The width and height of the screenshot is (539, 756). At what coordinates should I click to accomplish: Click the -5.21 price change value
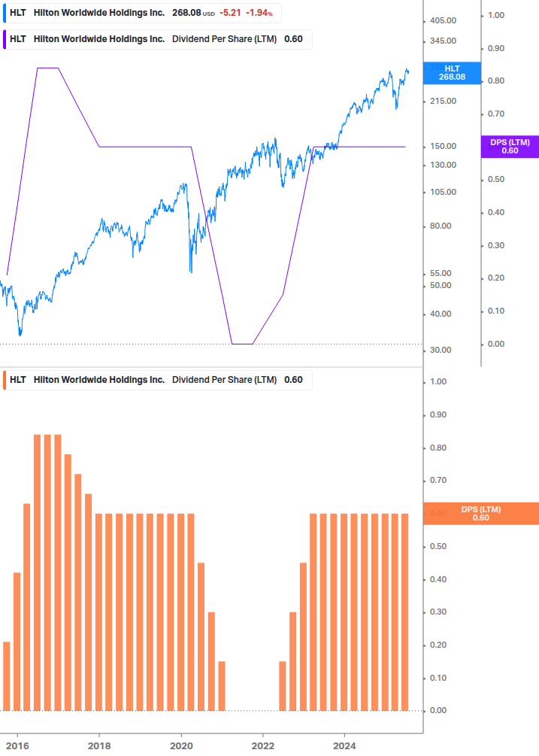[230, 13]
